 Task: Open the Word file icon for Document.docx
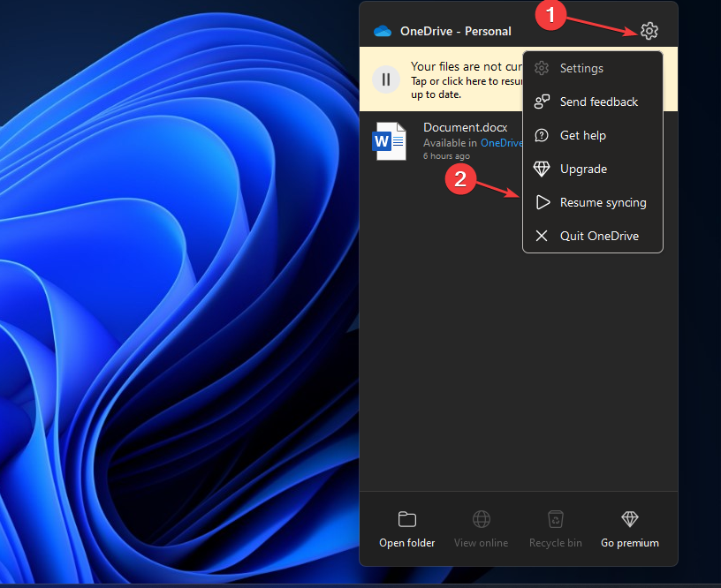(390, 141)
